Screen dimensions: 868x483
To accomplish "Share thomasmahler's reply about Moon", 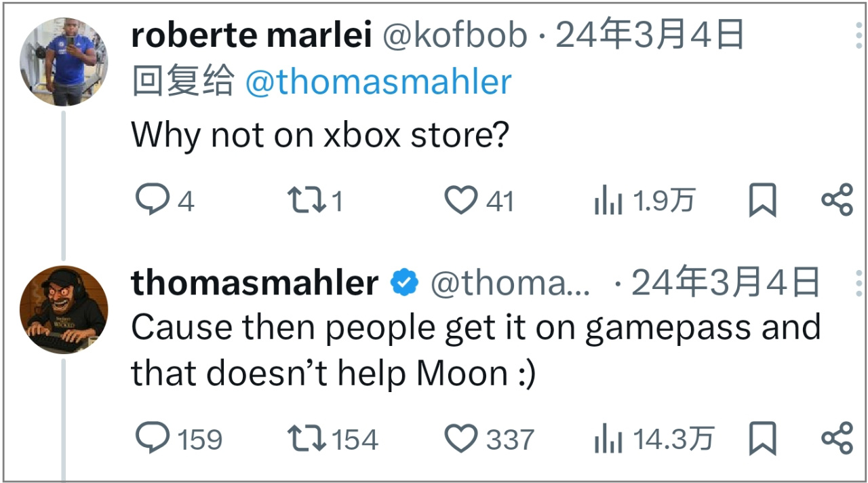I will click(837, 438).
